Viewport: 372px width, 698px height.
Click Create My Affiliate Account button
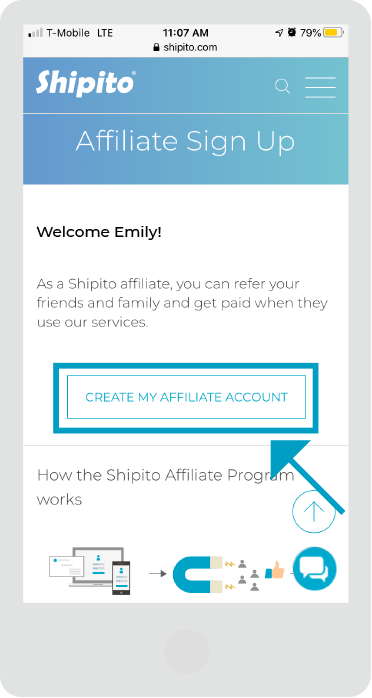[186, 397]
